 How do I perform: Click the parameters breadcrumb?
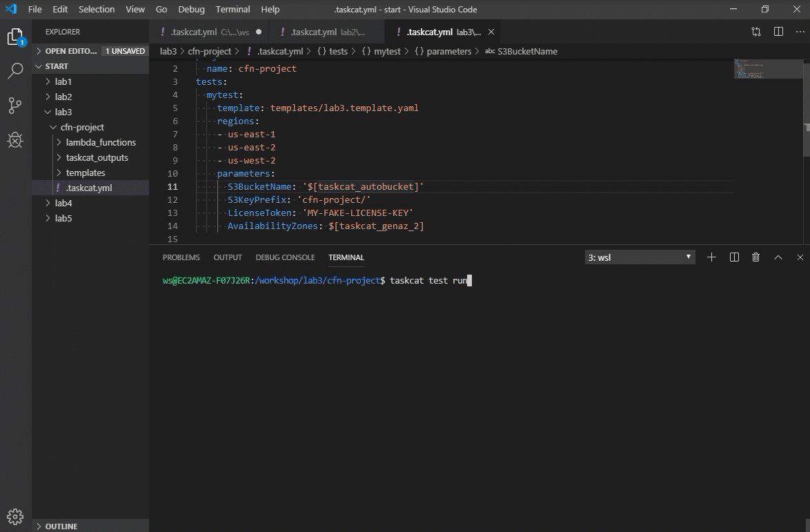pos(443,51)
